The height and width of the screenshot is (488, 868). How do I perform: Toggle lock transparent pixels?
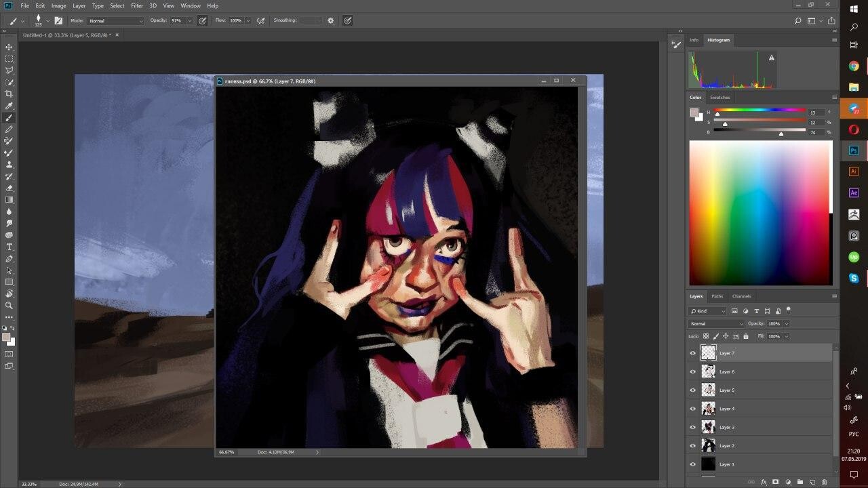click(705, 336)
